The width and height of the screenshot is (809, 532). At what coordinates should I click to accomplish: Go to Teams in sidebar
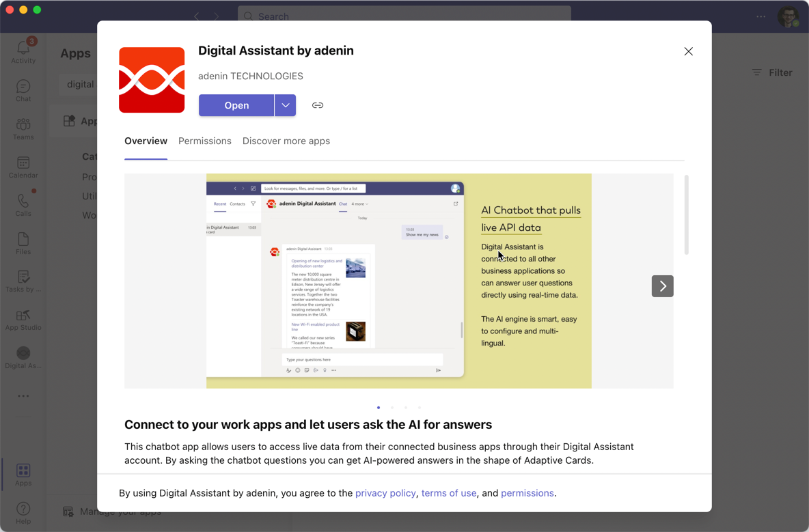point(23,129)
